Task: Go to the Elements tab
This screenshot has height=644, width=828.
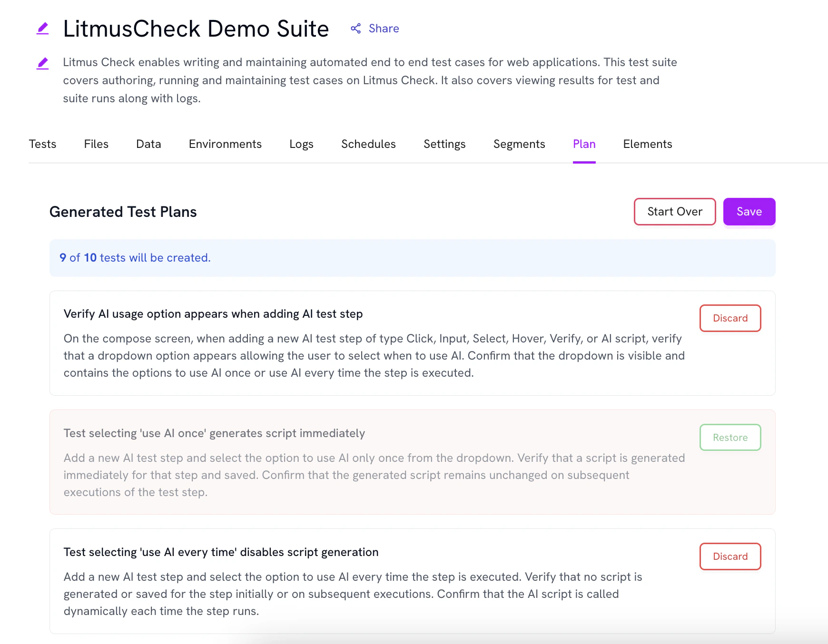Action: [x=648, y=144]
